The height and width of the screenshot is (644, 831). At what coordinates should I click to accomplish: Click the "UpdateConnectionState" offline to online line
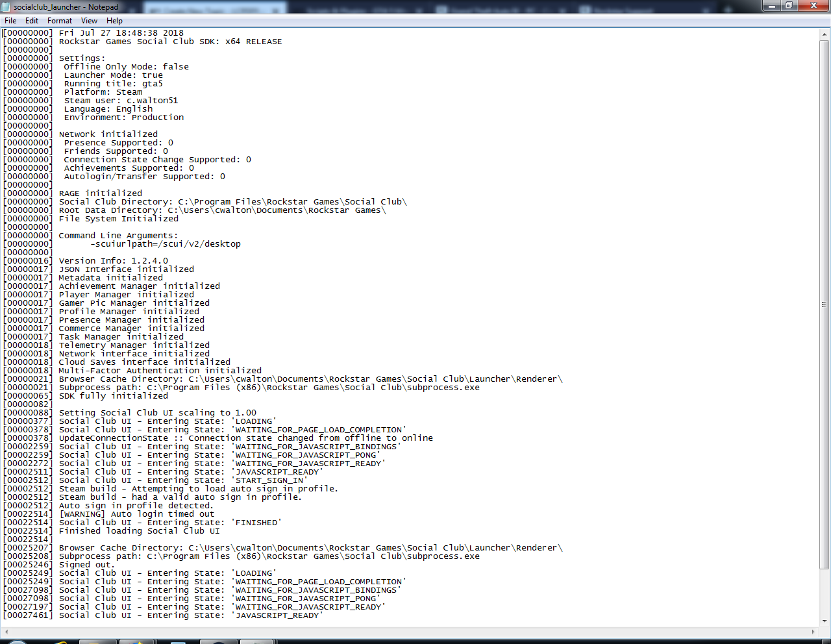246,438
